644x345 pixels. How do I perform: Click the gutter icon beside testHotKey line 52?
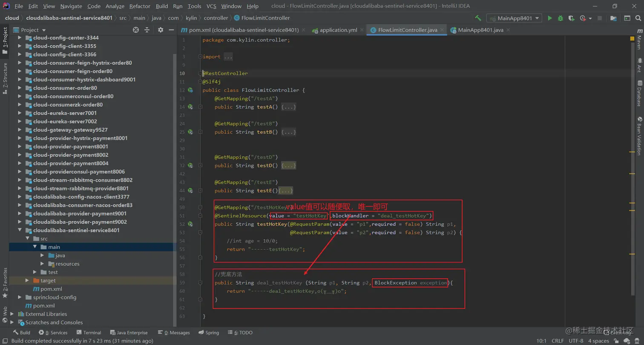[190, 224]
